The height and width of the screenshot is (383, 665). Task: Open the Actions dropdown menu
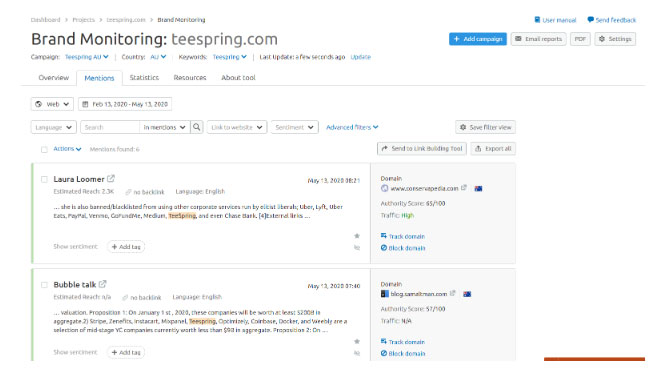67,149
